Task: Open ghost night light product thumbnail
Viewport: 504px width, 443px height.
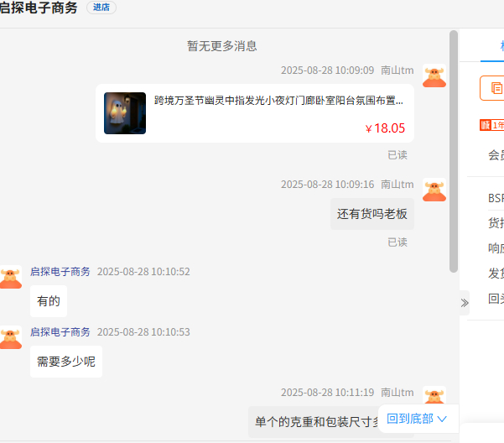Action: (x=125, y=113)
